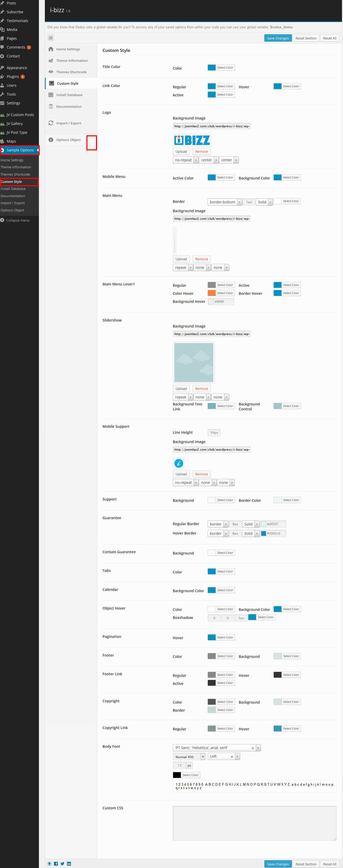Click the Settings icon in the sidebar
Image resolution: width=343 pixels, height=868 pixels.
click(x=2, y=103)
